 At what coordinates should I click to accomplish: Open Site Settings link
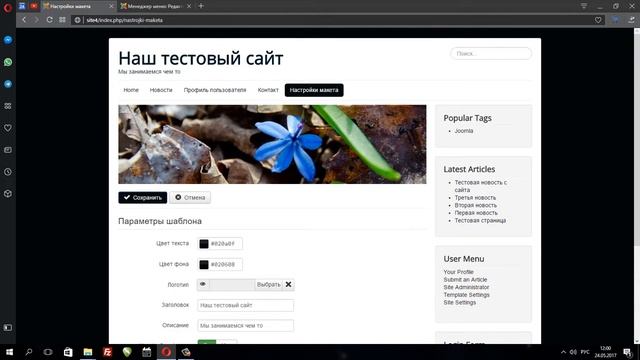(460, 302)
